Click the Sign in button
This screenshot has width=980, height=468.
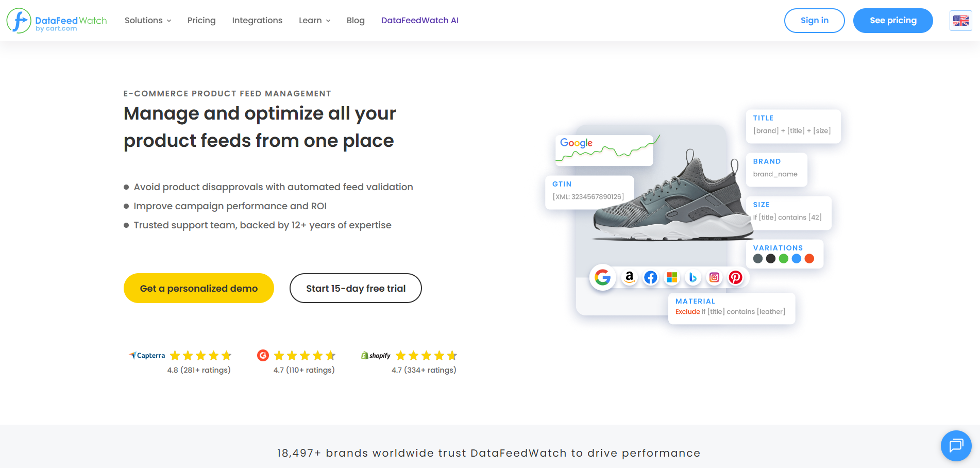click(x=815, y=21)
